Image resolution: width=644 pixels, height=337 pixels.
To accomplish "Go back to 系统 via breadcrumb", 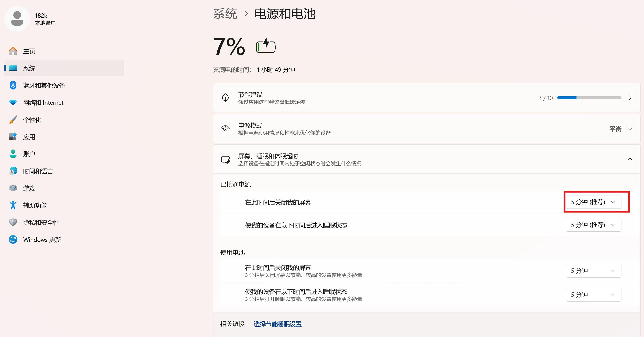I will point(225,14).
